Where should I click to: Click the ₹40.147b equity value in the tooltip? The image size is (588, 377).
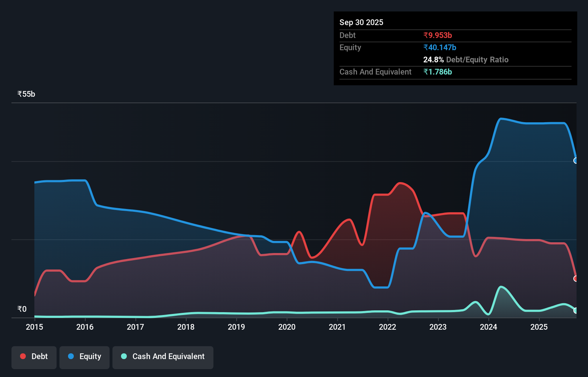439,47
